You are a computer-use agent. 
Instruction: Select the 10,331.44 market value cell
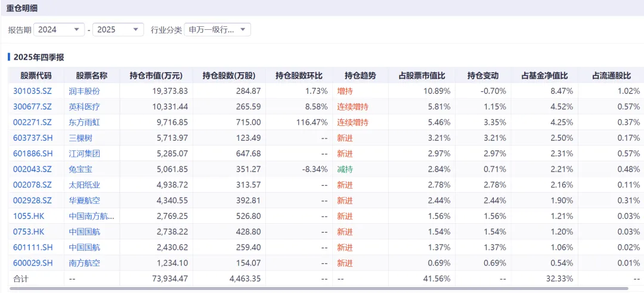tap(170, 107)
